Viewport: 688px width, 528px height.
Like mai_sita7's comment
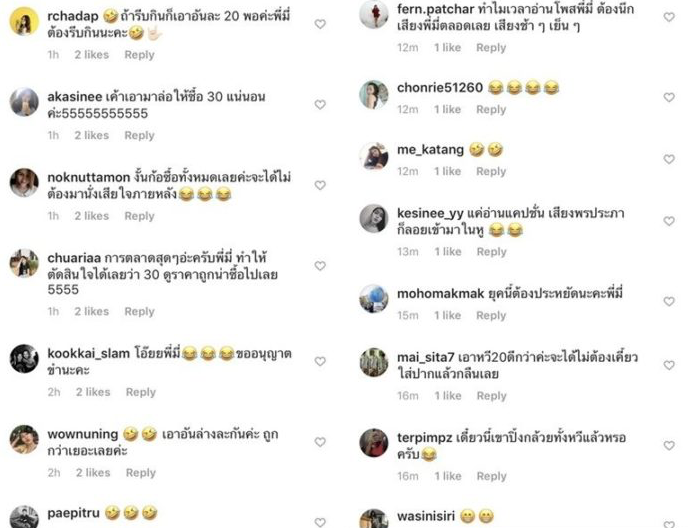coord(669,365)
